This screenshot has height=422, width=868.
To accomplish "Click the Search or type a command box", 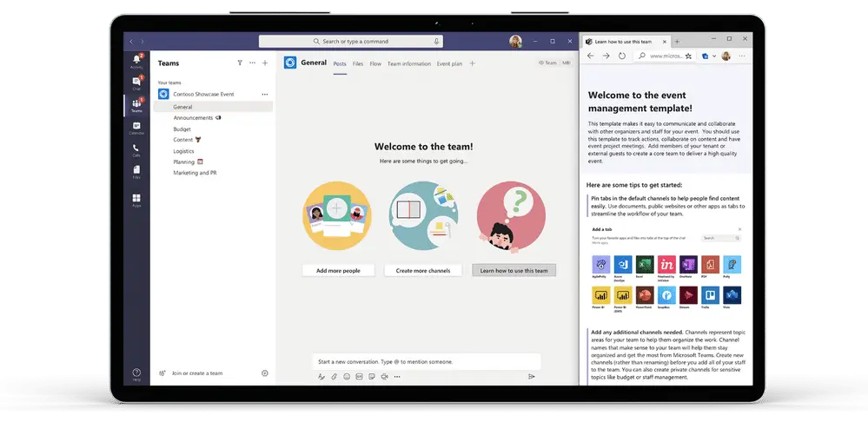I will click(350, 42).
